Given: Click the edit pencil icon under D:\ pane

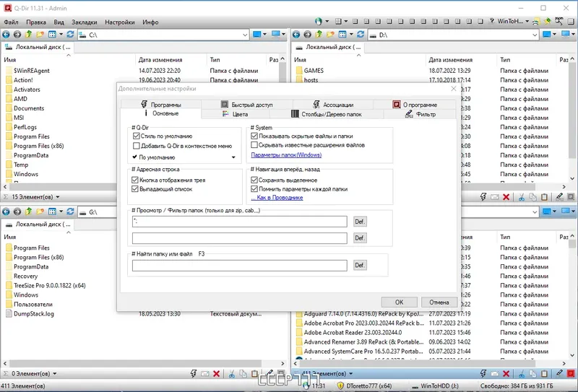Looking at the screenshot, I should (559, 197).
